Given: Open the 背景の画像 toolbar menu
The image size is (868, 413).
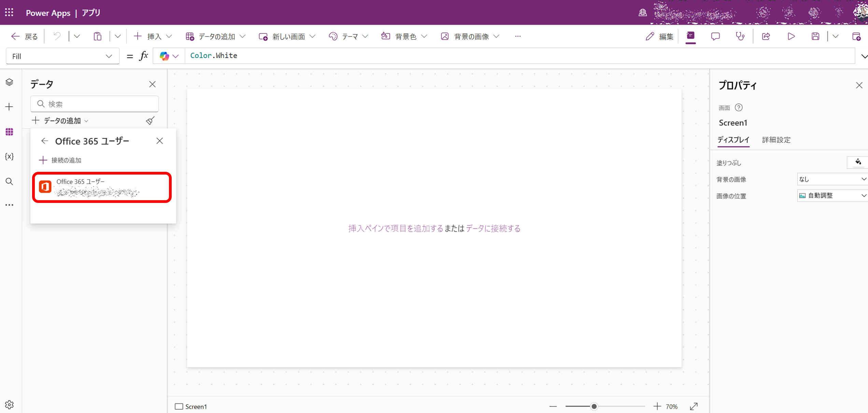Looking at the screenshot, I should (470, 36).
